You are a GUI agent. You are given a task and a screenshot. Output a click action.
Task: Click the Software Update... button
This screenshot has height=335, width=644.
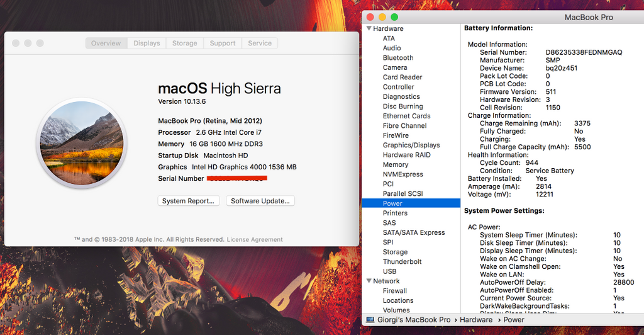260,201
